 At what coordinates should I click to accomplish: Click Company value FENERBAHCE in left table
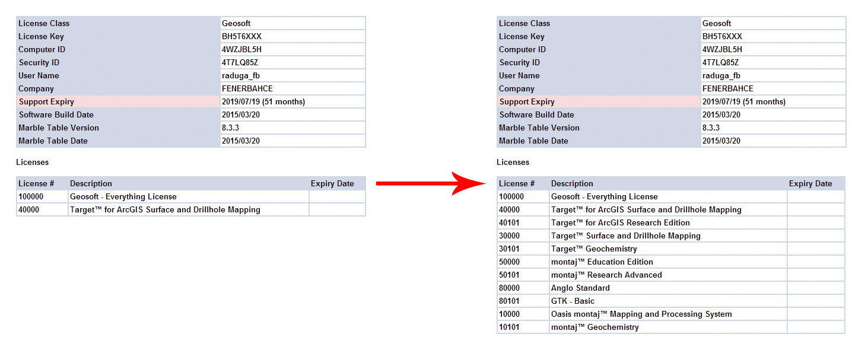[x=247, y=89]
